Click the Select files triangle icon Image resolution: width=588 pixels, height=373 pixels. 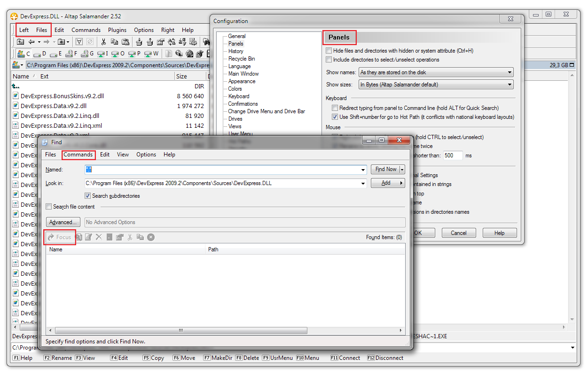pos(79,42)
